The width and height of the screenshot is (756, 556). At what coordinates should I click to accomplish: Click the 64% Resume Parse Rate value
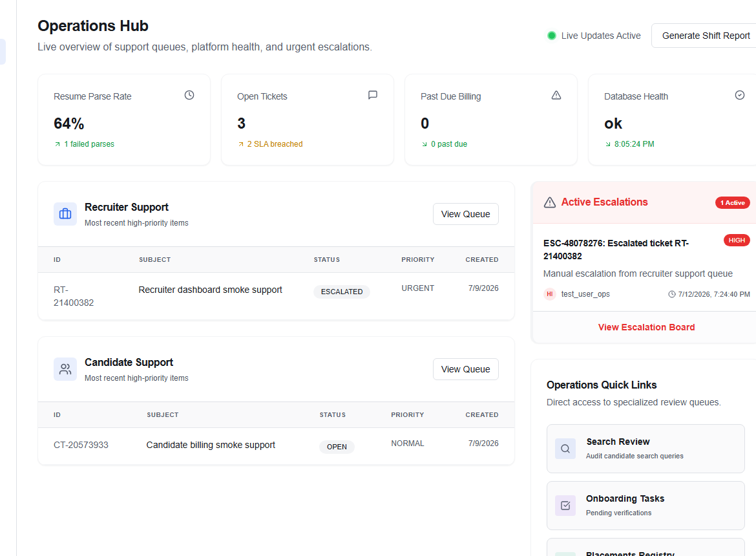pyautogui.click(x=69, y=123)
